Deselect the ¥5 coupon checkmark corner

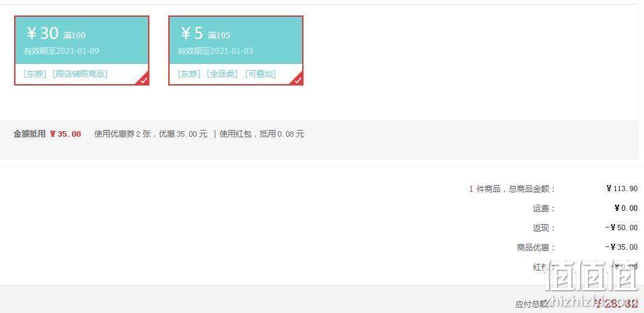(x=297, y=79)
